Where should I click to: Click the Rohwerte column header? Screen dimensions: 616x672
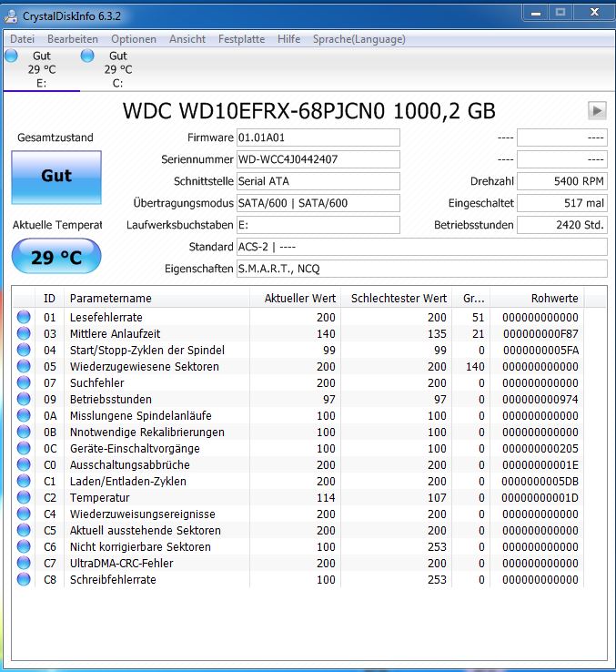coord(537,299)
